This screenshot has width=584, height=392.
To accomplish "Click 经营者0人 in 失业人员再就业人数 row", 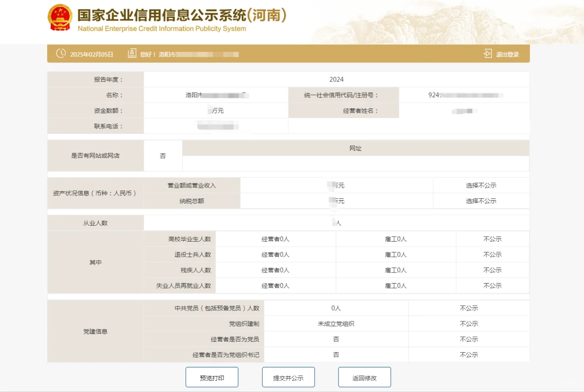I will coord(276,286).
